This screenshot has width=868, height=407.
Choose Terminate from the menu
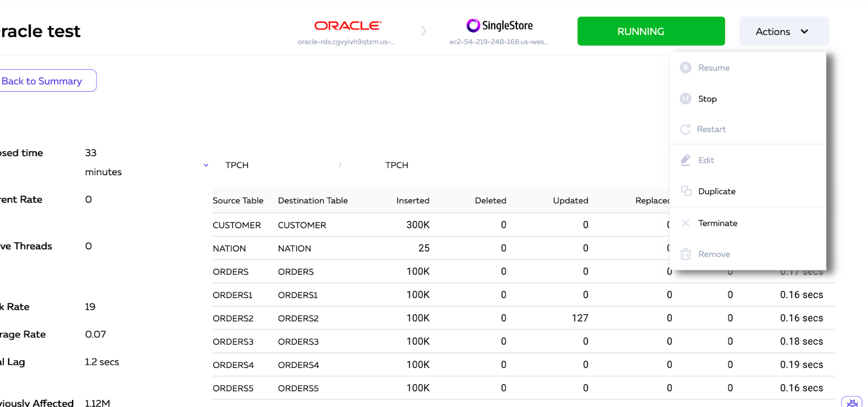(x=748, y=223)
